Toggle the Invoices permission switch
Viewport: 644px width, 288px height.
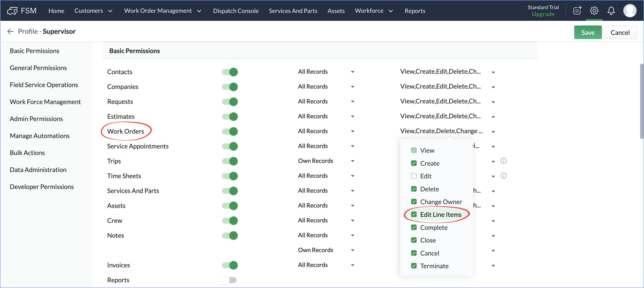(x=230, y=265)
